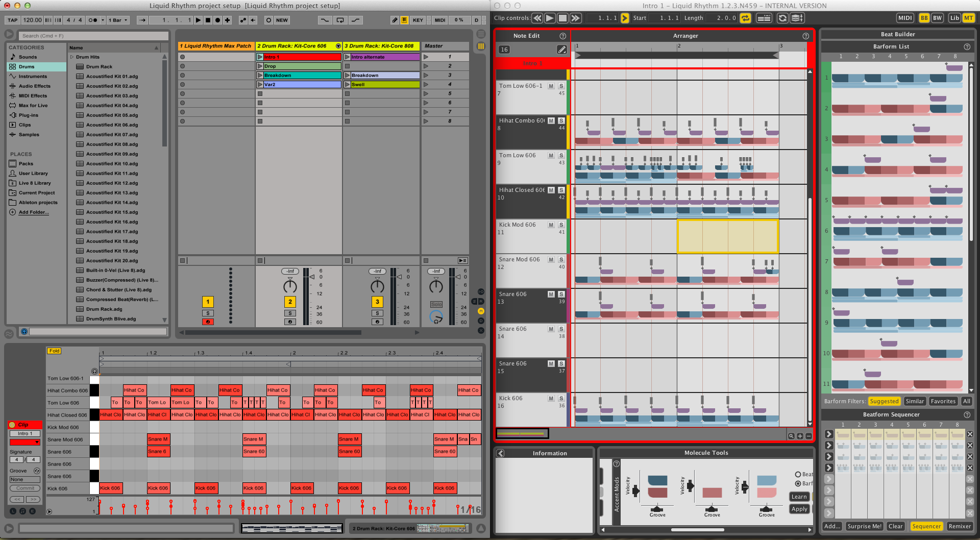Open the clip color chooser under Intro 1
980x540 pixels.
24,442
